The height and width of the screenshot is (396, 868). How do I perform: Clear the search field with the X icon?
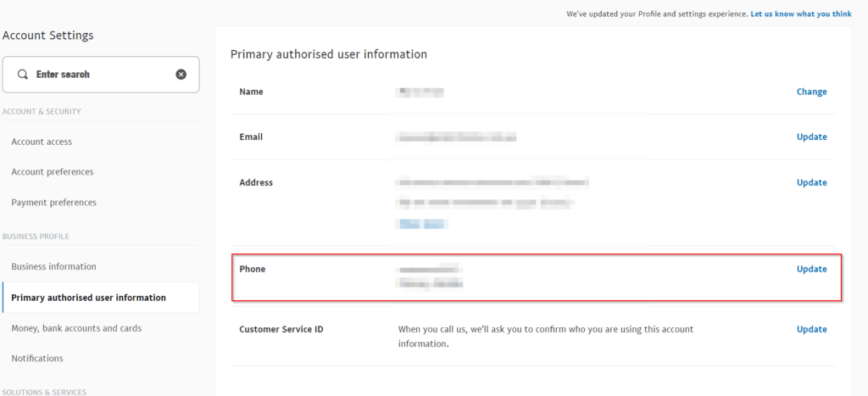click(x=181, y=75)
